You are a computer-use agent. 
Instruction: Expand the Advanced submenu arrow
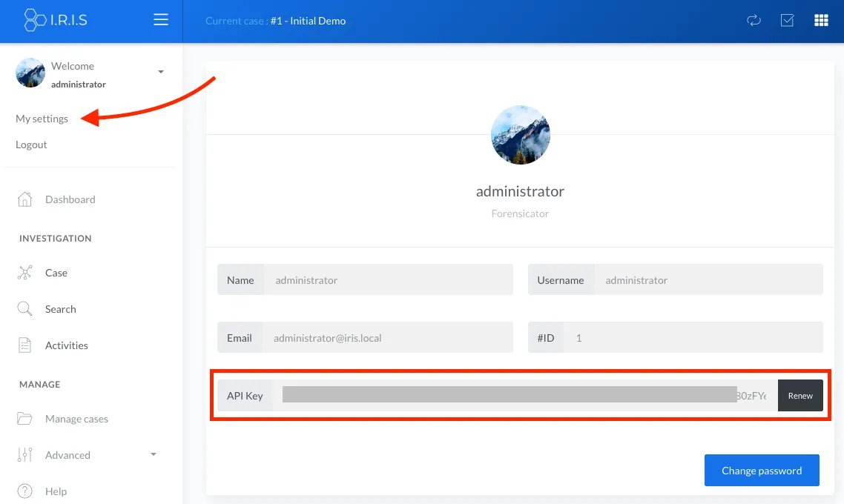pyautogui.click(x=154, y=454)
